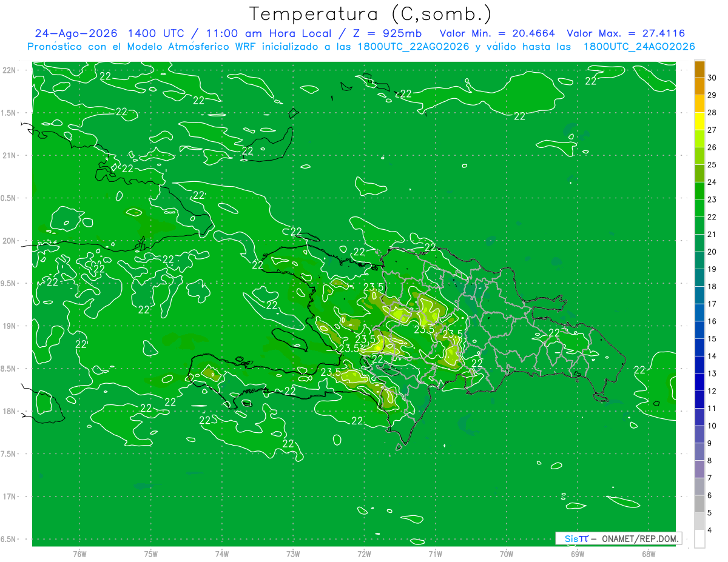
Task: Pick the gray colorbar swatch between 5 and 6
Action: pyautogui.click(x=699, y=504)
